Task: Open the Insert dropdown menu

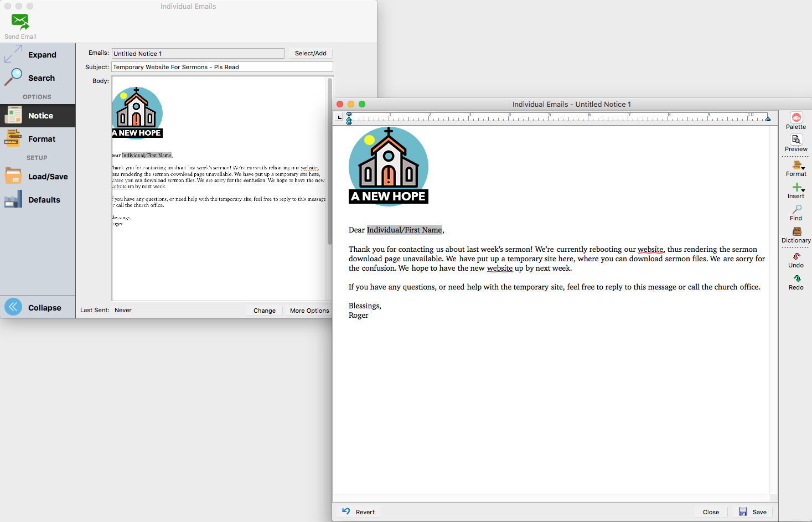Action: [797, 187]
